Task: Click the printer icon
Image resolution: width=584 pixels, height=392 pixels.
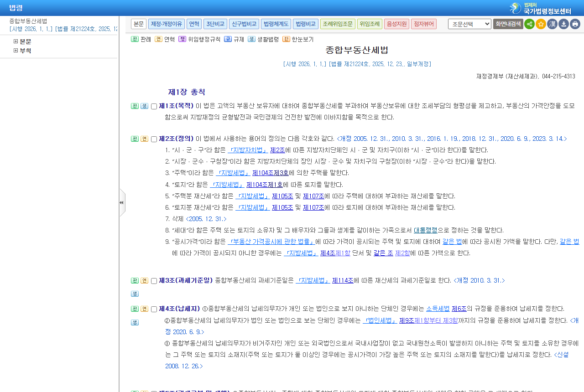Action: [575, 24]
